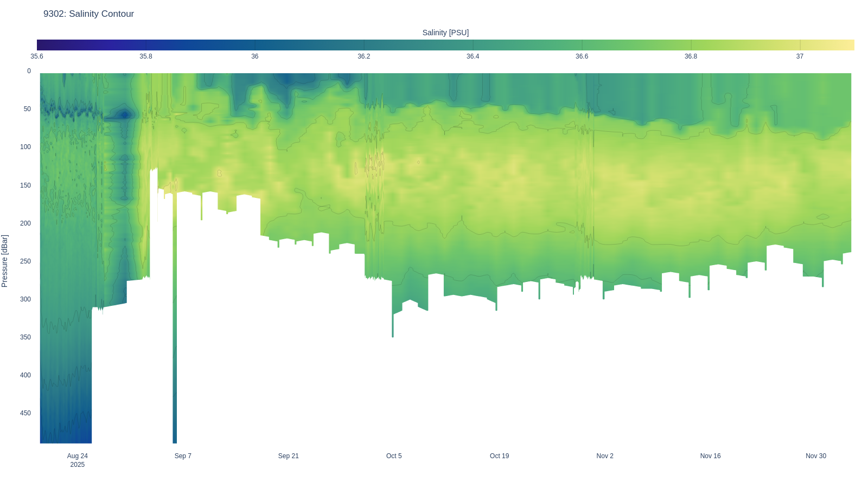Click the "Nov 30" date axis label
The image size is (868, 488).
coord(815,456)
